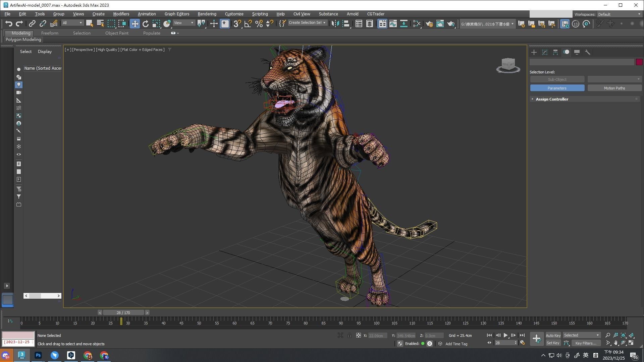Click Add Time Tag label

[x=456, y=344]
